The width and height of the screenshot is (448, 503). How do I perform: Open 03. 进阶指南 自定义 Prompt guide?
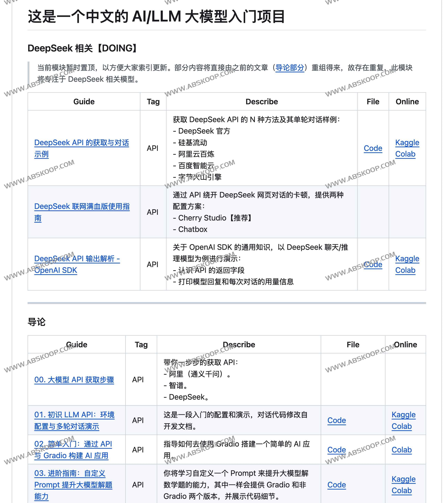pos(73,485)
